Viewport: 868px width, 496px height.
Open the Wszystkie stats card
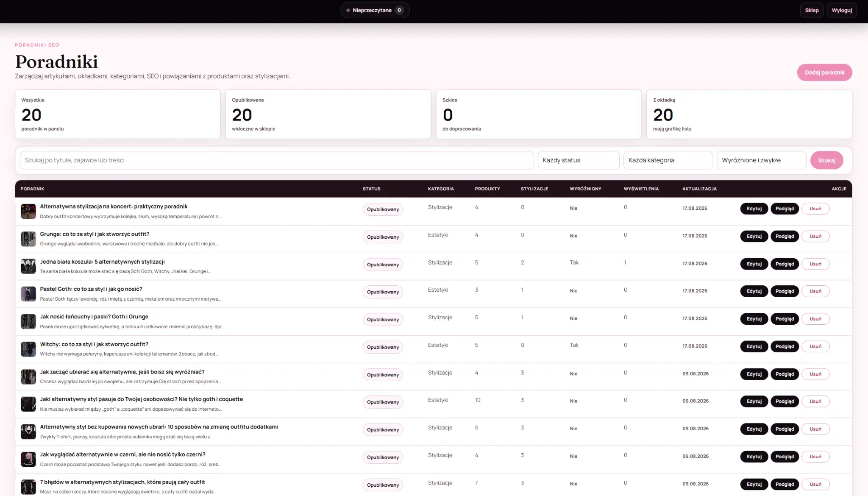coord(118,114)
